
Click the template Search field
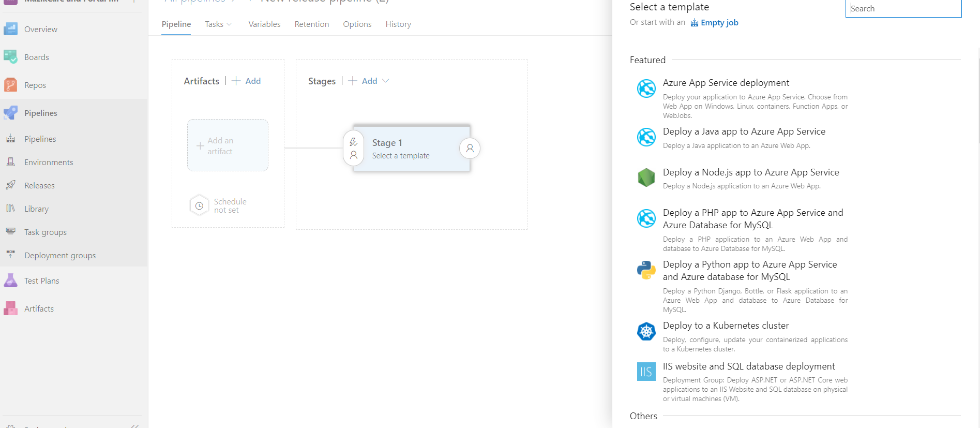click(903, 9)
